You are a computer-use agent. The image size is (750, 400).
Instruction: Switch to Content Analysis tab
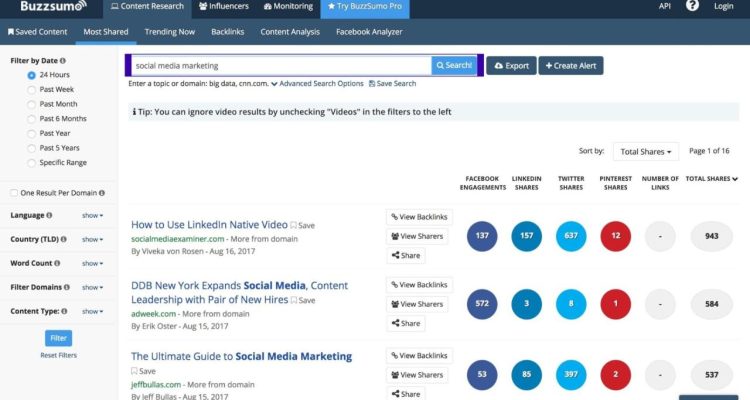pos(290,32)
